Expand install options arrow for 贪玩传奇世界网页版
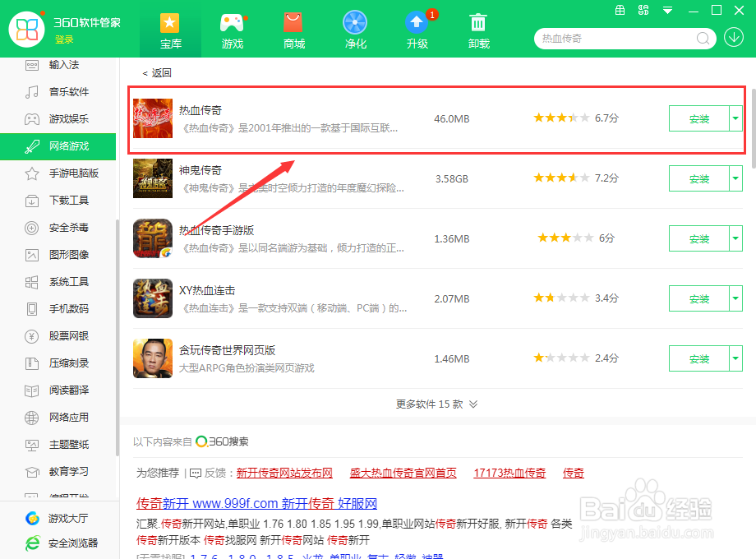 [x=735, y=359]
